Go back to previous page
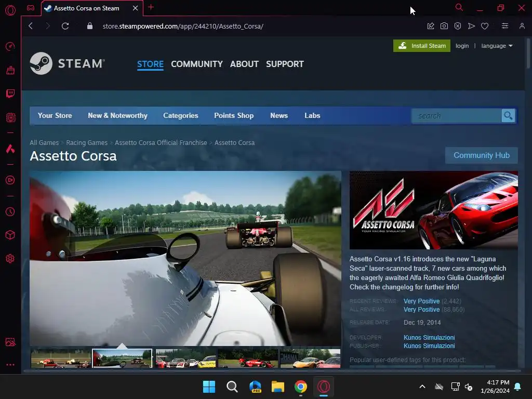Image resolution: width=532 pixels, height=399 pixels. click(31, 26)
